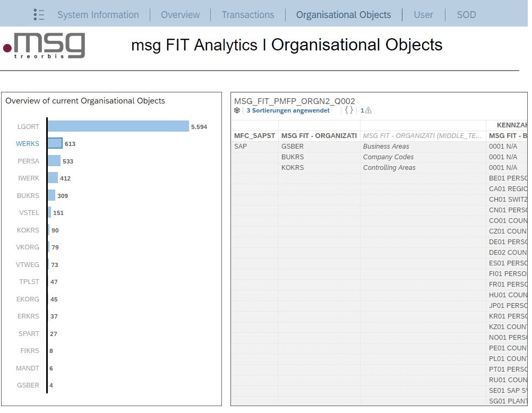The height and width of the screenshot is (413, 532).
Task: Click the MSG FIT - ORGANIZATI column header
Action: [319, 136]
